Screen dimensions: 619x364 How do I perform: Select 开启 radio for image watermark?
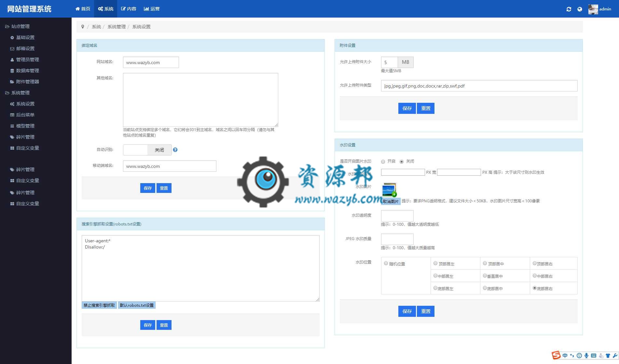tap(383, 162)
